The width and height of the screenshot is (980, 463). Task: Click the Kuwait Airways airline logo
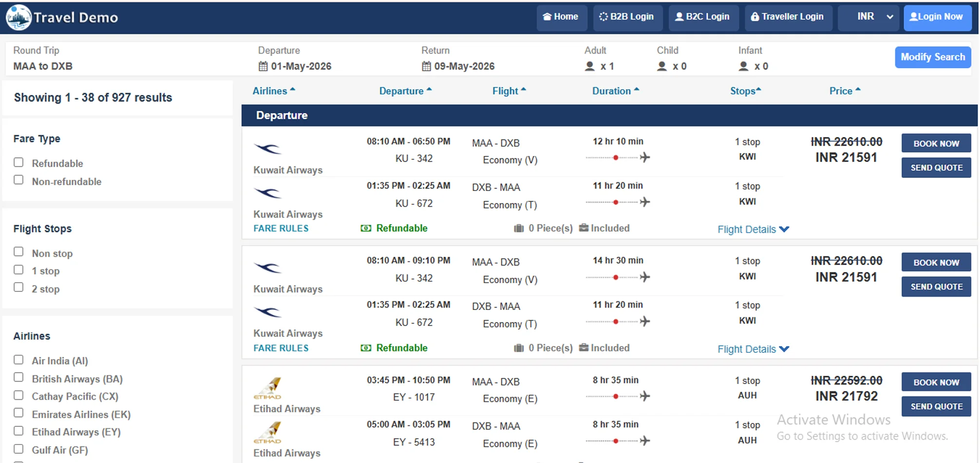click(267, 149)
